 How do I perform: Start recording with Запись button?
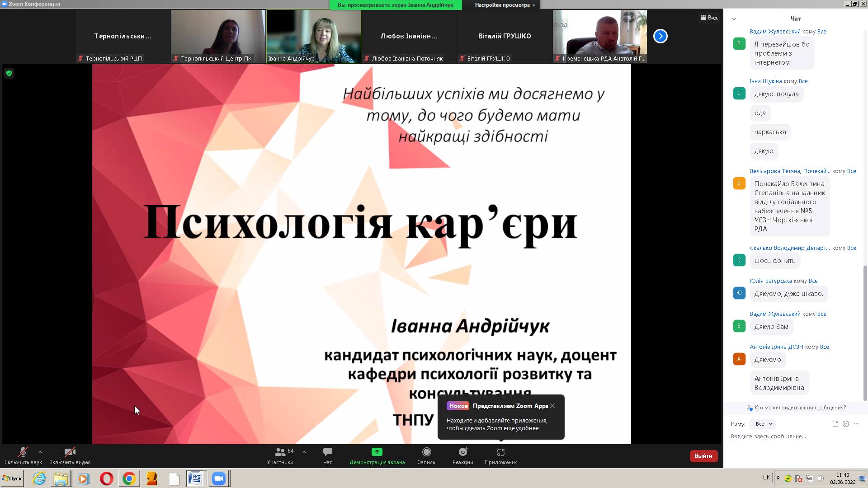426,455
